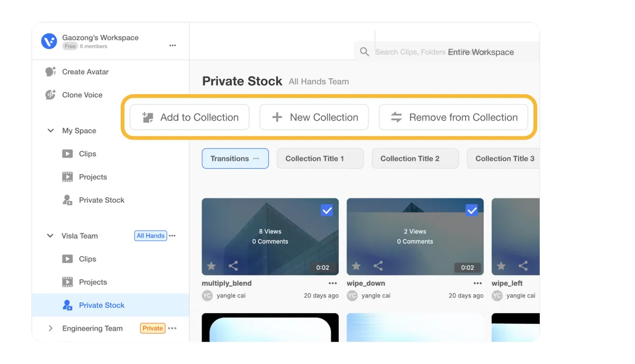Screen dimensions: 635x364
Task: Click the Gaozong's Workspace logo avatar
Action: 49,41
